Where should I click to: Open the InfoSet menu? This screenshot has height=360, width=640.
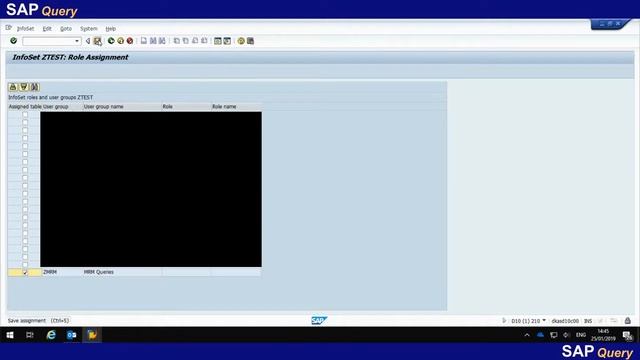pos(25,29)
